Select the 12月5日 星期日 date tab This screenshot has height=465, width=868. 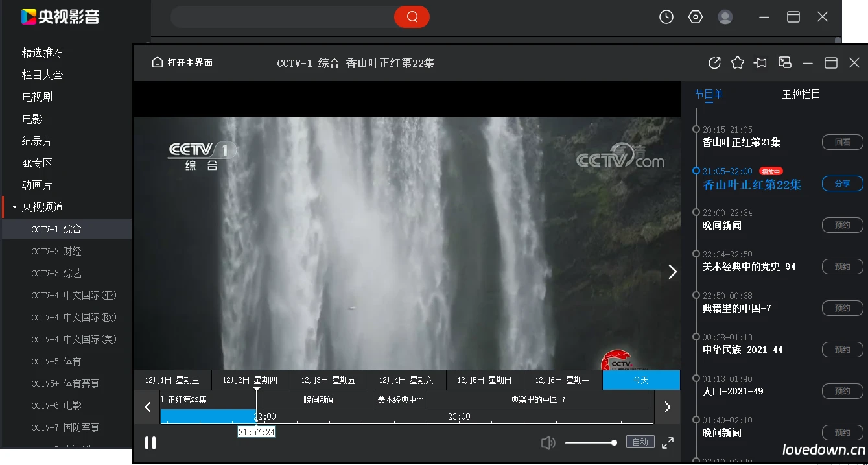pyautogui.click(x=484, y=379)
